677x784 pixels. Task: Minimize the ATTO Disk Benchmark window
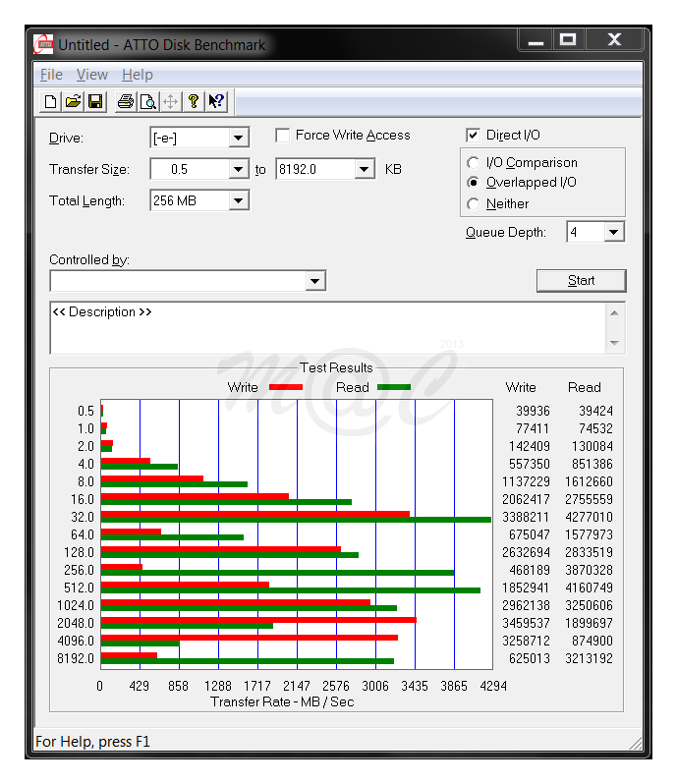point(536,40)
